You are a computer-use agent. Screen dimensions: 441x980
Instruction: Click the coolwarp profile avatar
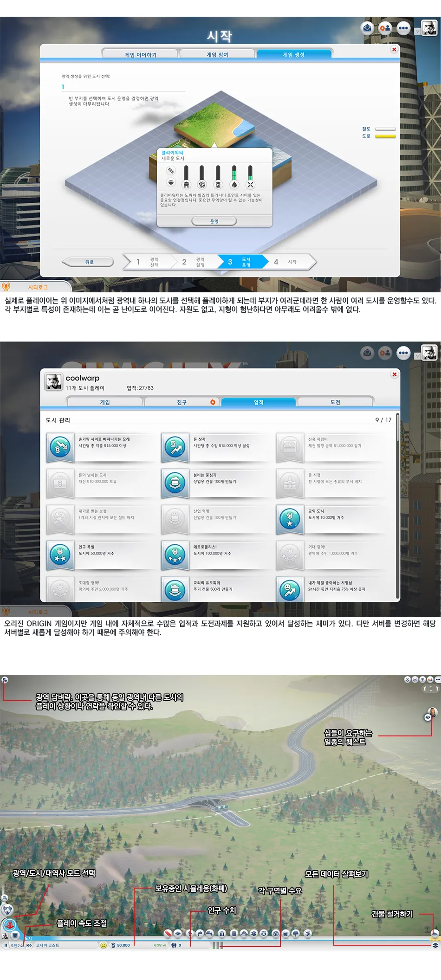click(x=54, y=382)
